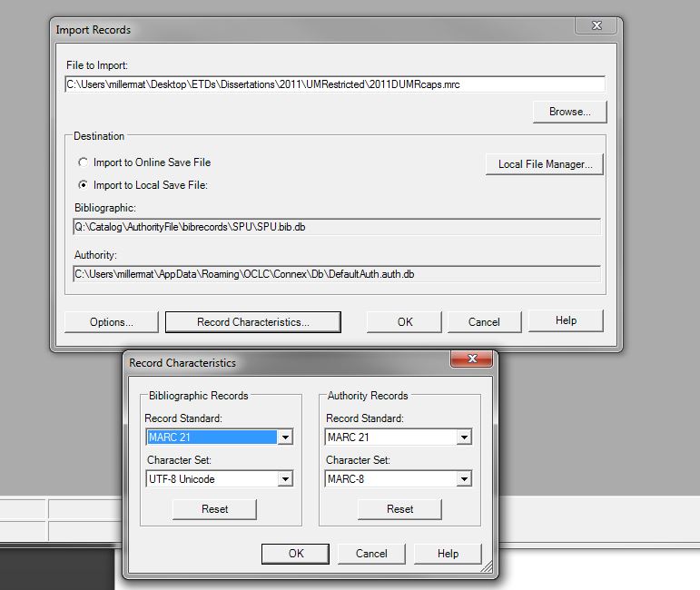Viewport: 700px width, 590px height.
Task: Close the Record Characteristics dialog
Action: 471,360
